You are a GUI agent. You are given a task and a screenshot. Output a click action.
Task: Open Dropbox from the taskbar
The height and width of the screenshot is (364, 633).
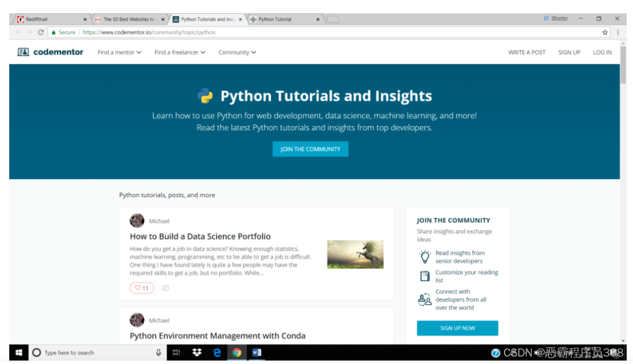coord(197,352)
